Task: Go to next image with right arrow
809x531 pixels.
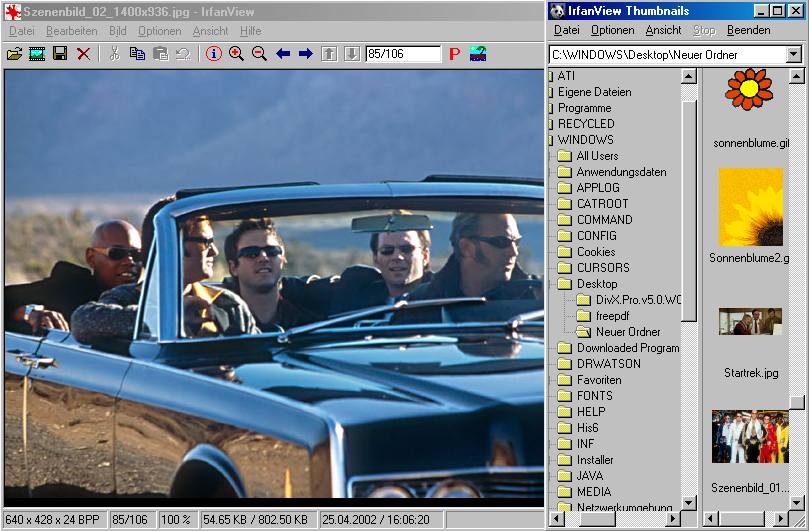Action: pos(305,54)
